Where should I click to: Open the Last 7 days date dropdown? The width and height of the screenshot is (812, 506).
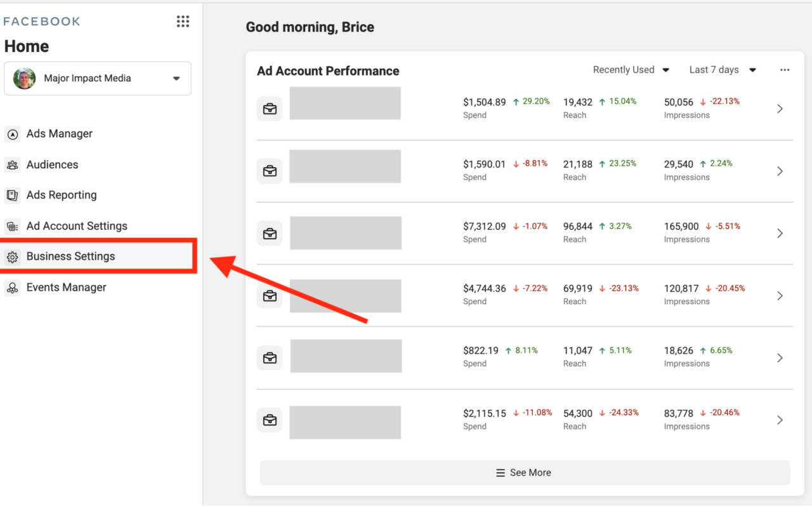click(x=723, y=70)
